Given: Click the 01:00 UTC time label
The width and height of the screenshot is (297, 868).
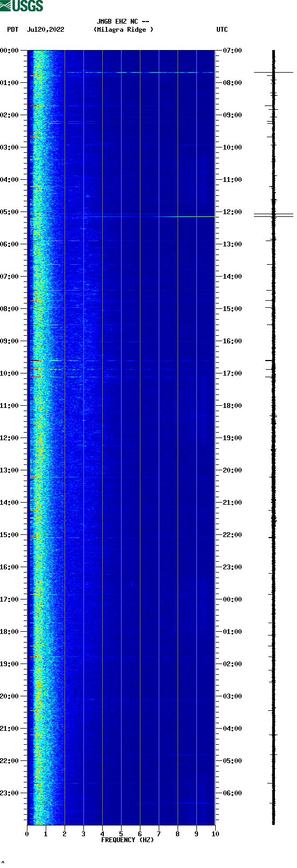Looking at the screenshot, I should [x=232, y=632].
